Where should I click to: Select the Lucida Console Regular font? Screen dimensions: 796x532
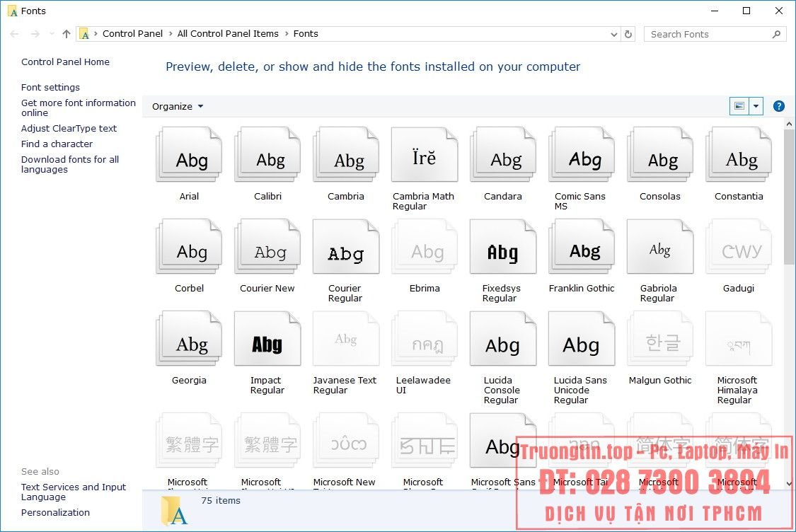tap(502, 338)
